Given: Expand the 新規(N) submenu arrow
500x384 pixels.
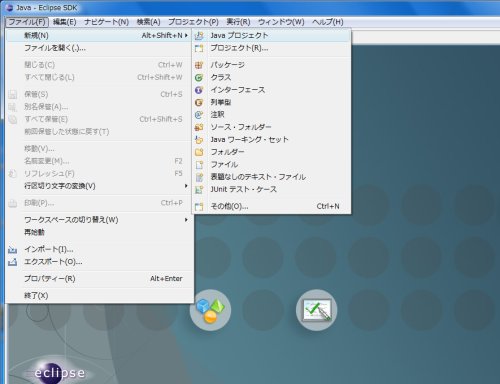Looking at the screenshot, I should (x=186, y=35).
